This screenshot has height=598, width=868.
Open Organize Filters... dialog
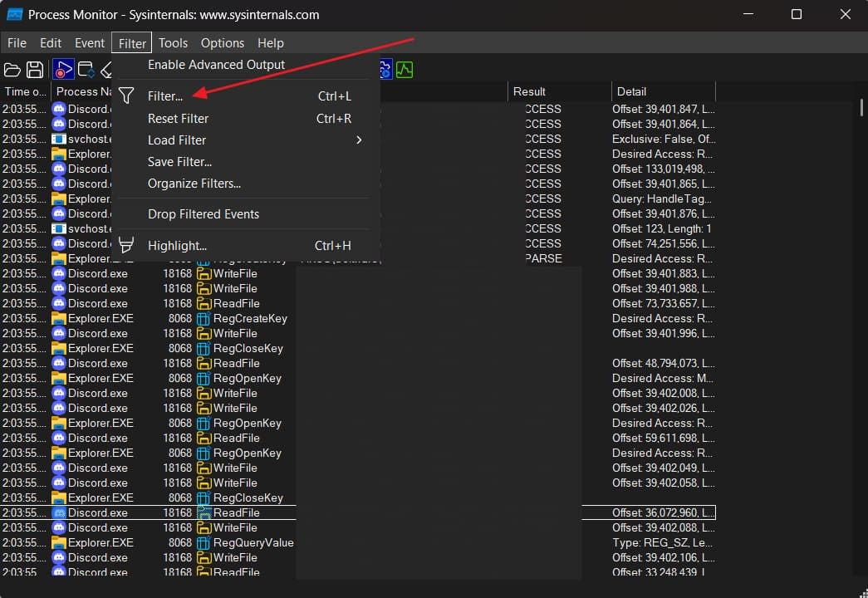[x=194, y=184]
